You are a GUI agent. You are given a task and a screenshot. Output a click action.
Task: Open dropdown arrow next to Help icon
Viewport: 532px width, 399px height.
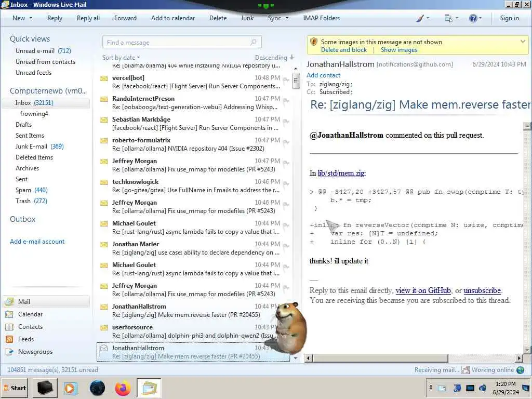[480, 18]
